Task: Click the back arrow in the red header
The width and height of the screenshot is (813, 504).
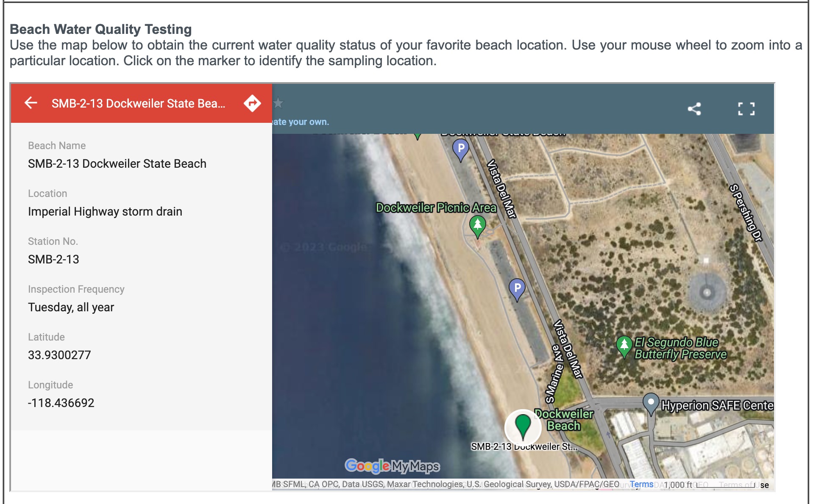Action: click(x=31, y=103)
